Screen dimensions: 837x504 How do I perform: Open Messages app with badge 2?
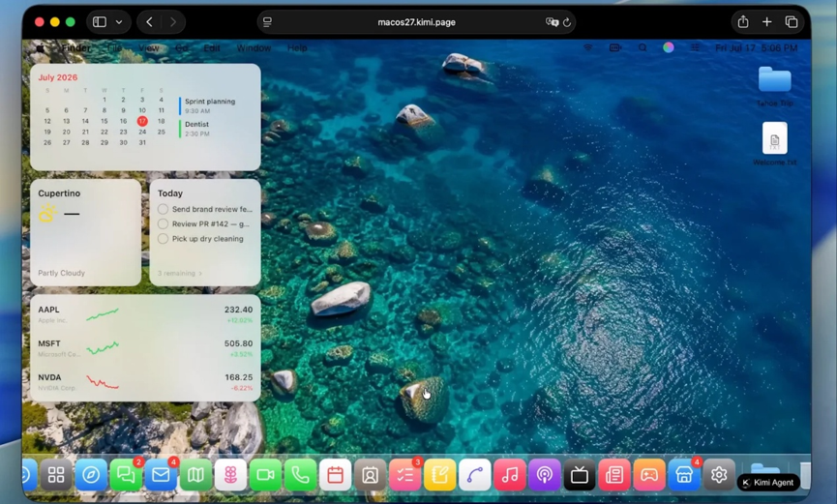126,475
